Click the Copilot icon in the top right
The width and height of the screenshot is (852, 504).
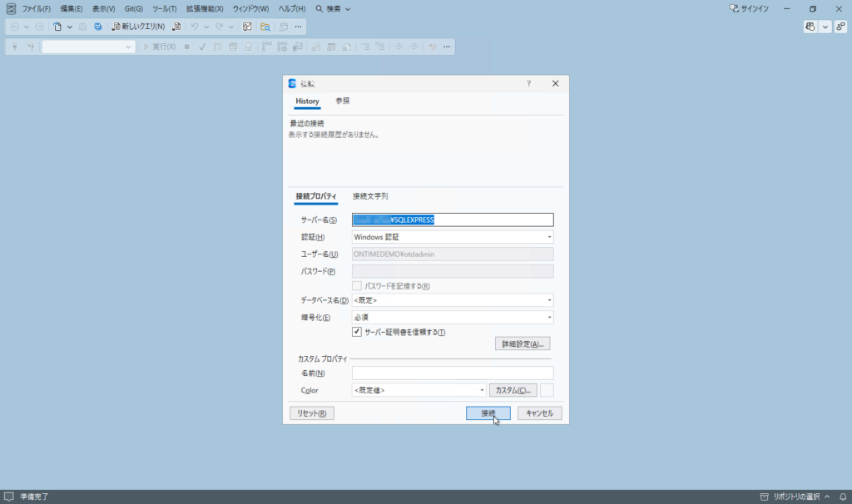click(x=810, y=27)
